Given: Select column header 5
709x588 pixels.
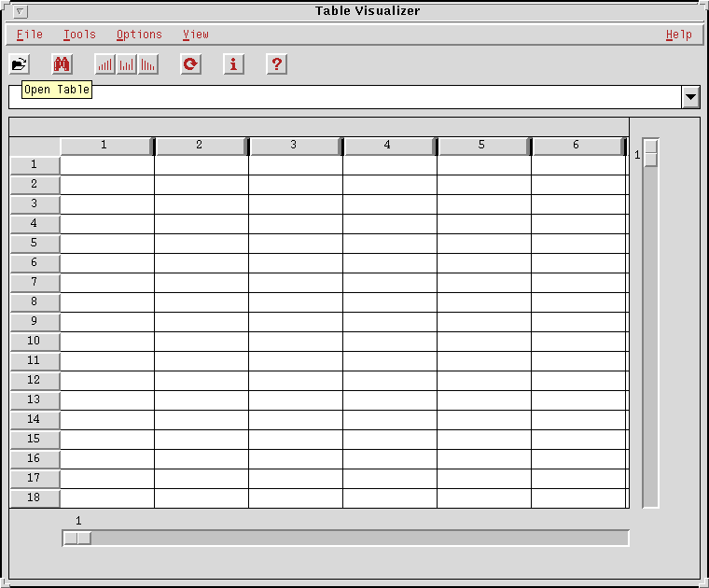Looking at the screenshot, I should (x=482, y=147).
